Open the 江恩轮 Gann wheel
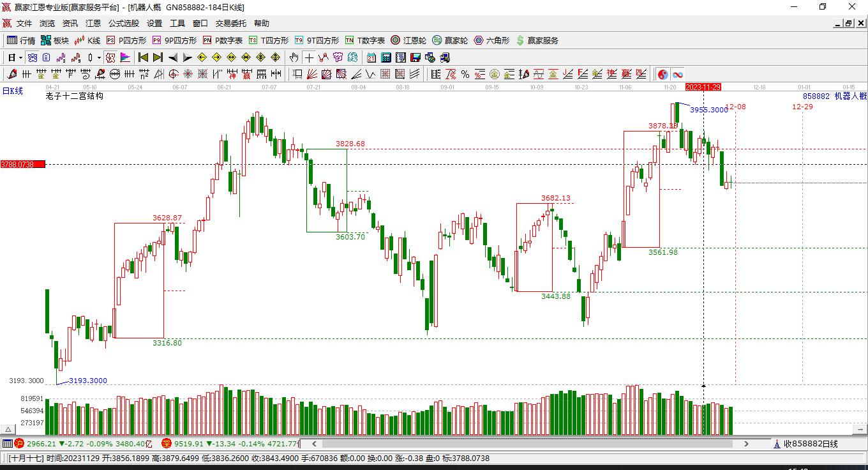The width and height of the screenshot is (868, 470). pyautogui.click(x=408, y=40)
